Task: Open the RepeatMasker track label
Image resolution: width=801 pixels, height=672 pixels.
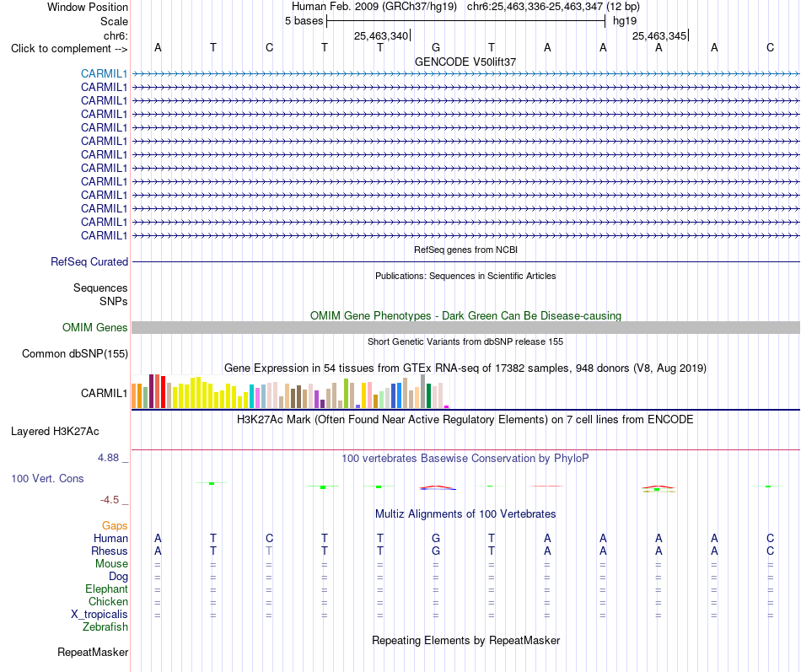Action: pyautogui.click(x=93, y=652)
